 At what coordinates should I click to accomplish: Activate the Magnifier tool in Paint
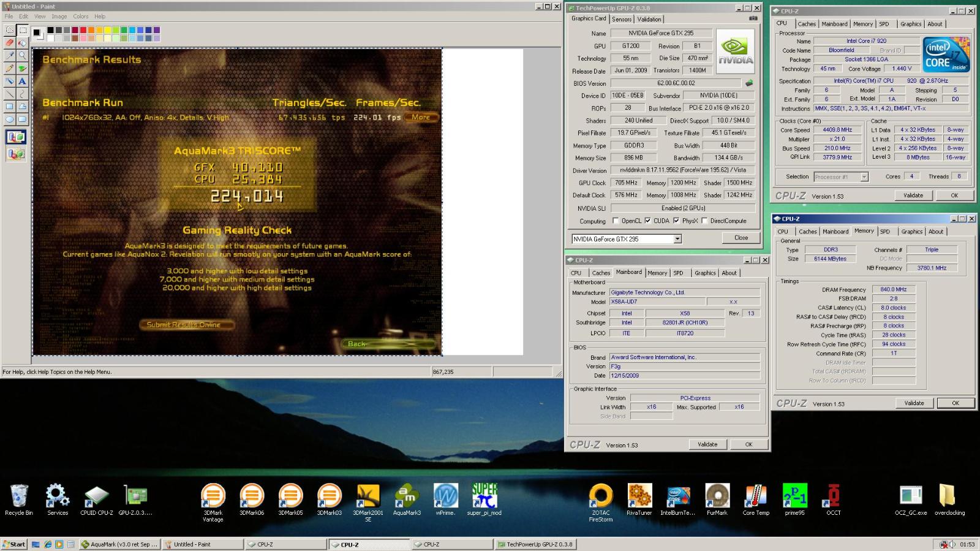(x=23, y=56)
